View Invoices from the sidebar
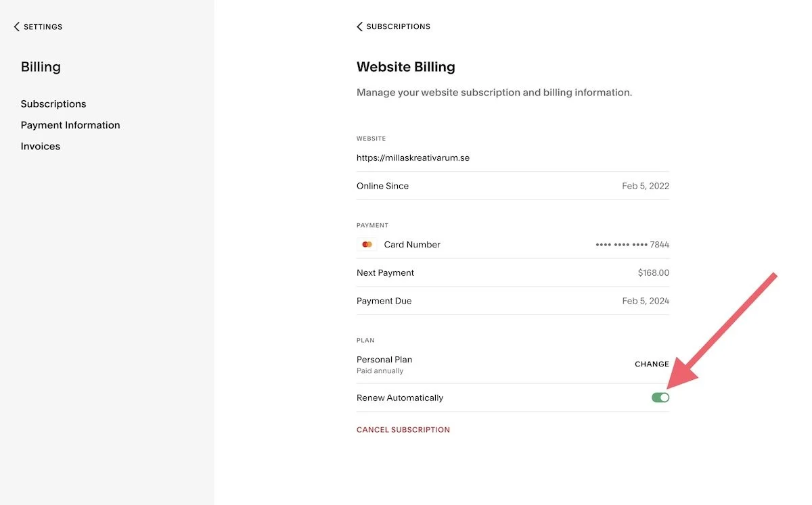This screenshot has height=505, width=812. pyautogui.click(x=40, y=145)
